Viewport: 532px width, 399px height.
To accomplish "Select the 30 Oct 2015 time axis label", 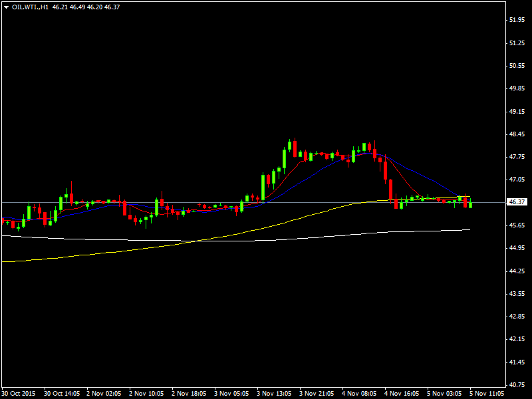I will [19, 394].
